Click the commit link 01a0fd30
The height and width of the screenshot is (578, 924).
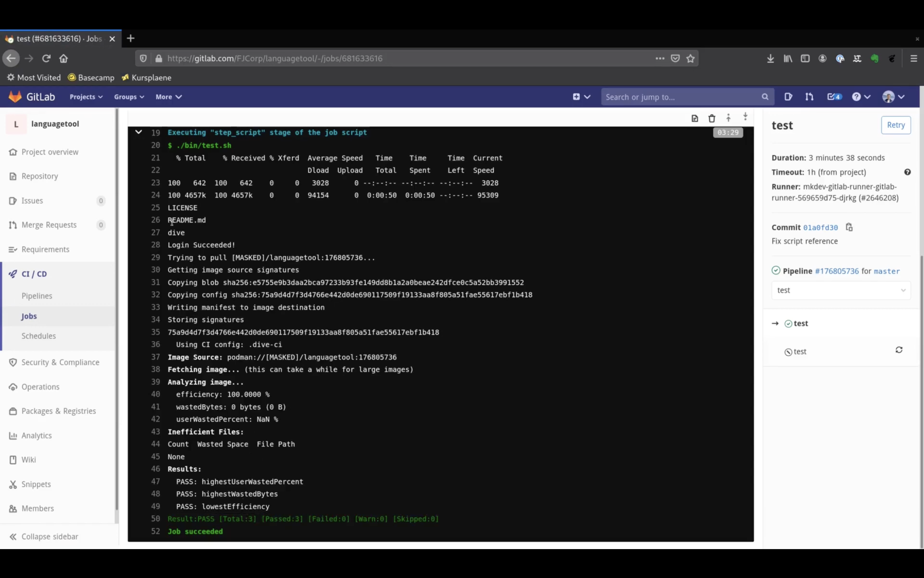[x=820, y=227]
